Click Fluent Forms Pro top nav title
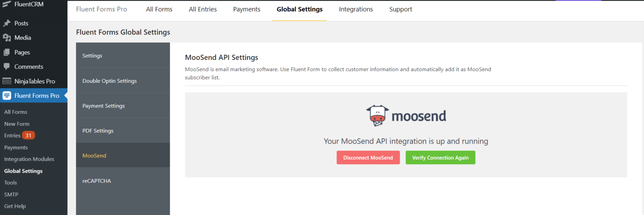644x215 pixels. click(101, 9)
